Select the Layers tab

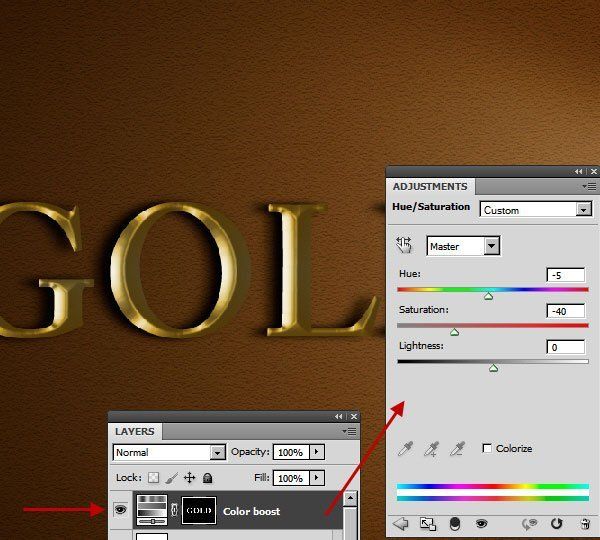point(135,431)
